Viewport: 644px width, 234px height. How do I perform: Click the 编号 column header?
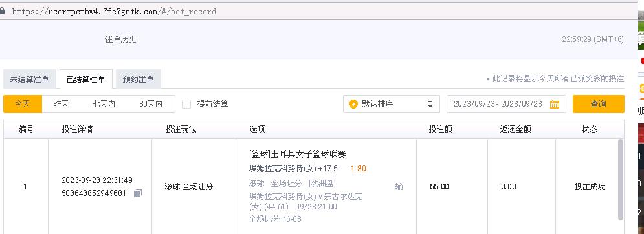tap(26, 129)
